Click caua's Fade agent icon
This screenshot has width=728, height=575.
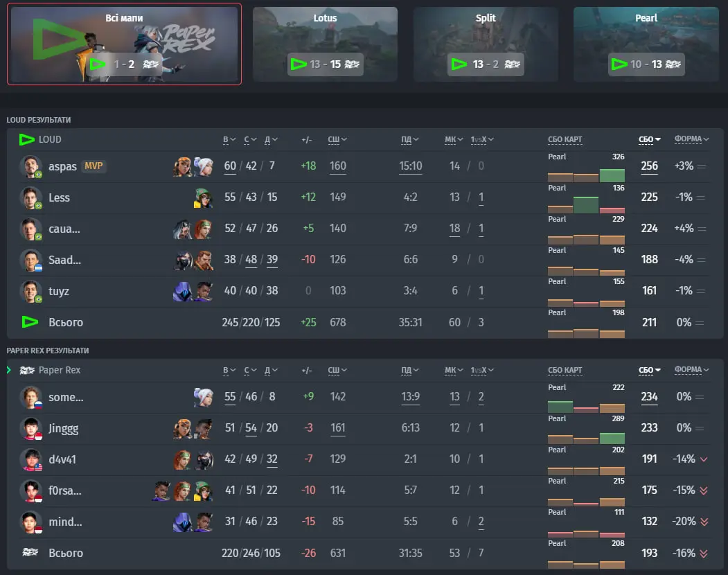[x=182, y=229]
